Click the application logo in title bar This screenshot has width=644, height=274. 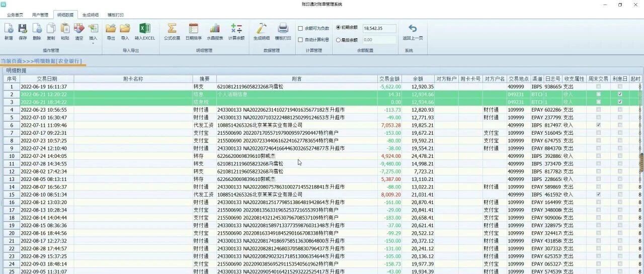[x=4, y=4]
